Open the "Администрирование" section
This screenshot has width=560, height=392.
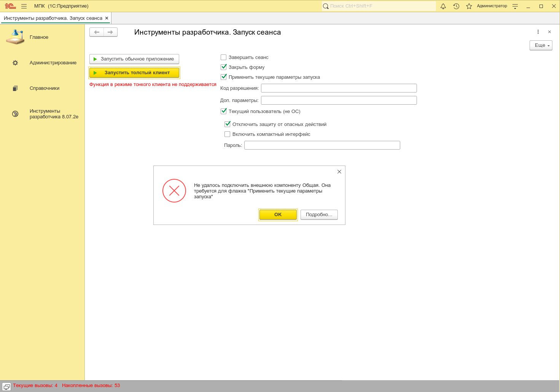point(53,63)
